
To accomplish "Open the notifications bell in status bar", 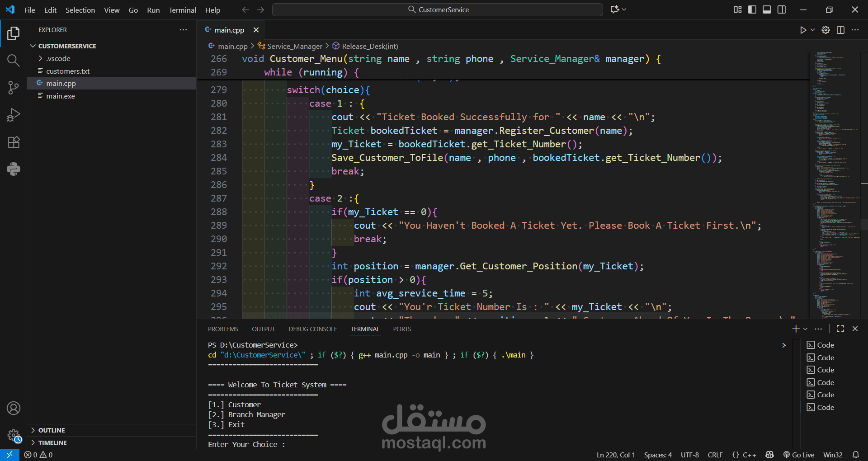I will tap(856, 455).
